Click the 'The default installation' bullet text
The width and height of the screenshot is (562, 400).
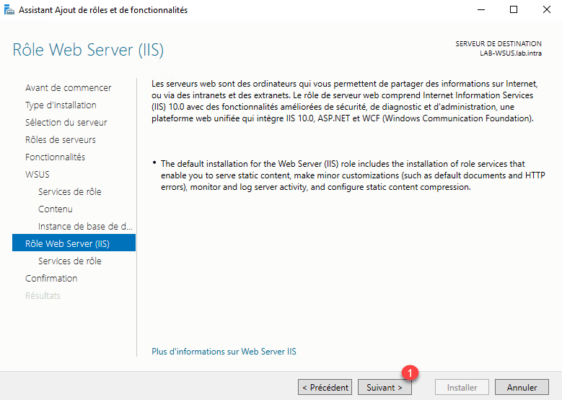click(353, 175)
